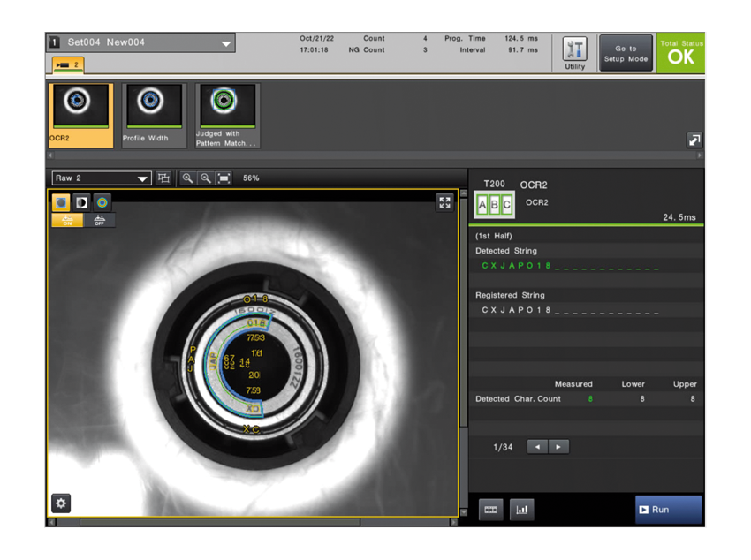
Task: Open image view settings gear
Action: tap(61, 503)
